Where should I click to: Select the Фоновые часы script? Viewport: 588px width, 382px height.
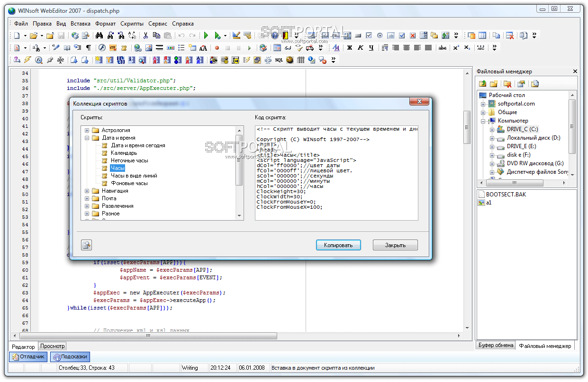[x=129, y=183]
